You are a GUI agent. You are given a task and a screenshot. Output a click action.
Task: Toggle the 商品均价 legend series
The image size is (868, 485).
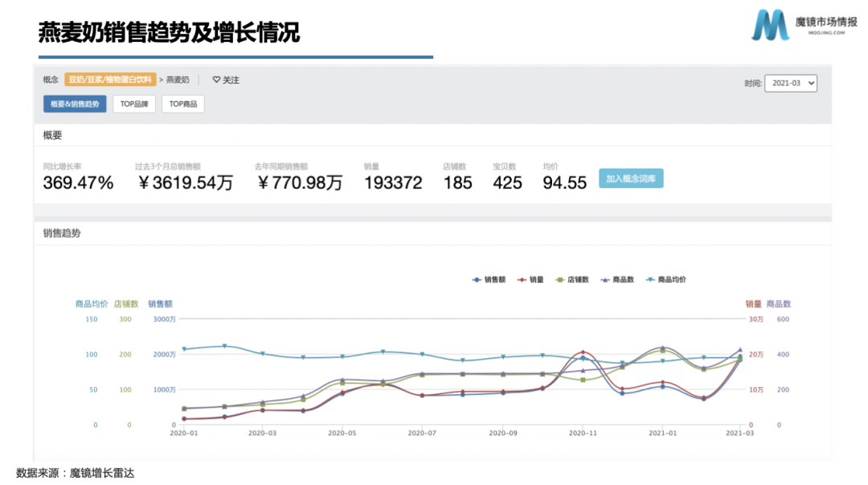tap(666, 279)
